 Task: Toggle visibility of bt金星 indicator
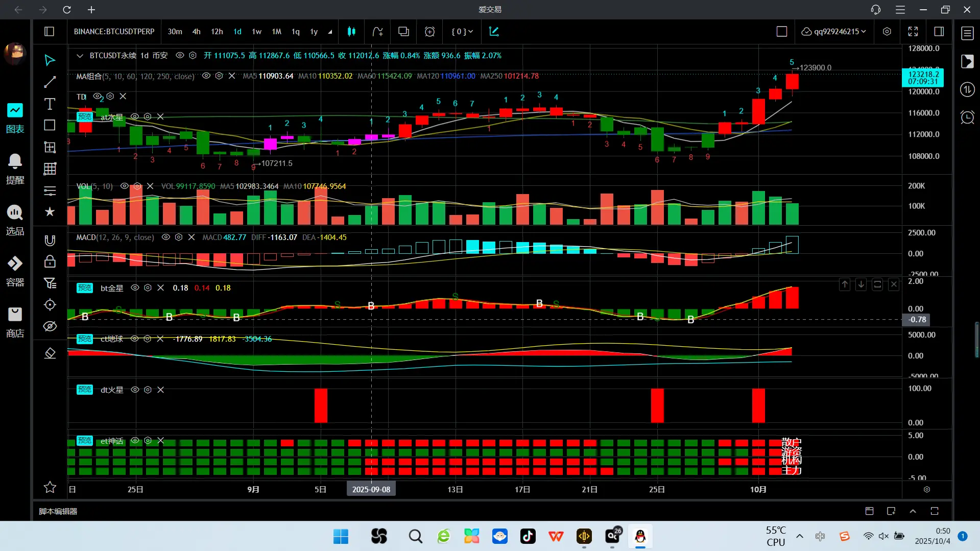pos(135,288)
